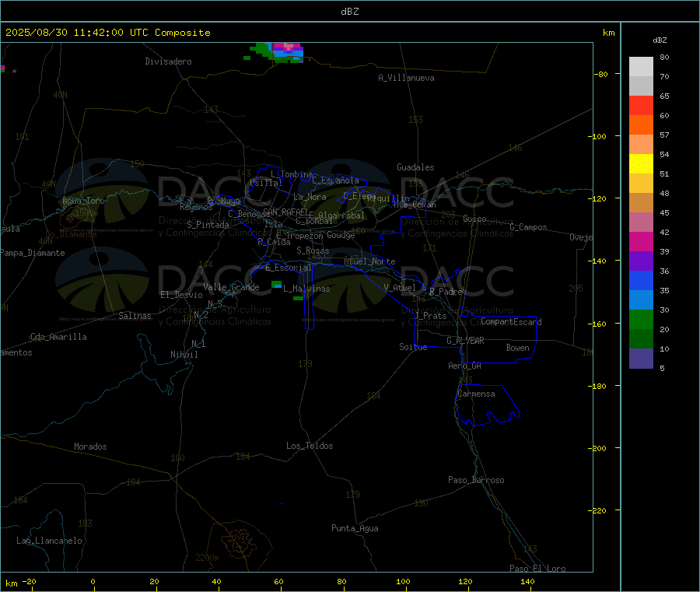Click the 2200m volcano elevation label
The height and width of the screenshot is (592, 700).
click(207, 558)
